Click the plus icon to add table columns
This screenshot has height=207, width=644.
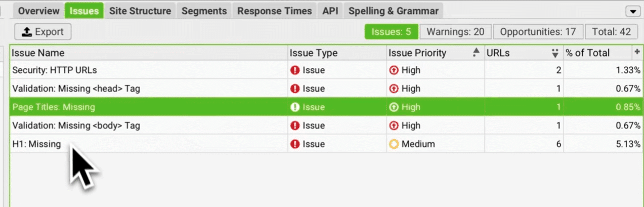[x=636, y=52]
